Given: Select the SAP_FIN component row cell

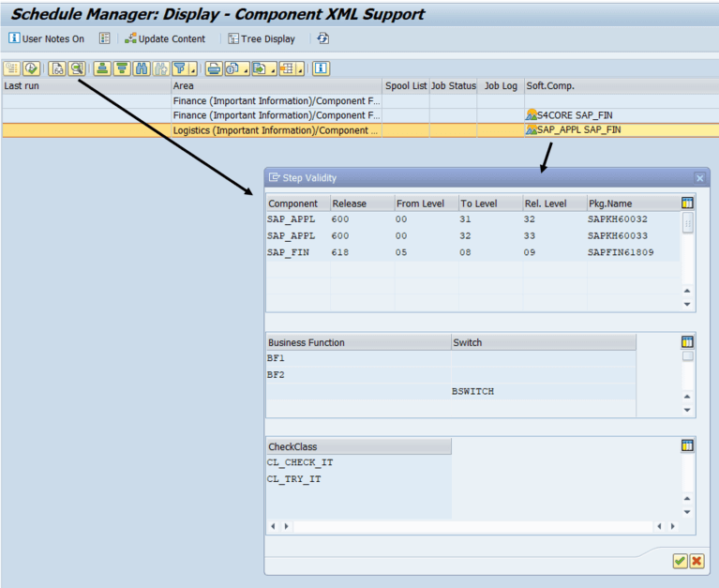Looking at the screenshot, I should pyautogui.click(x=298, y=252).
